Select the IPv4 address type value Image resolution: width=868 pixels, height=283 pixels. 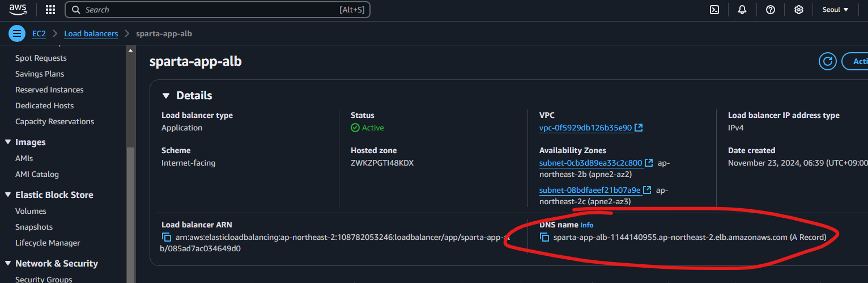[x=736, y=128]
